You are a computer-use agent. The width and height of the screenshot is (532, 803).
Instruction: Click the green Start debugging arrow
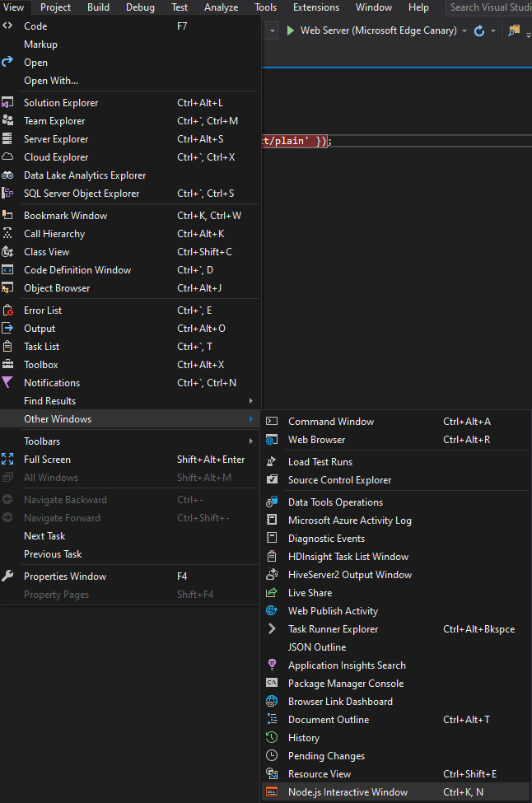pos(291,30)
